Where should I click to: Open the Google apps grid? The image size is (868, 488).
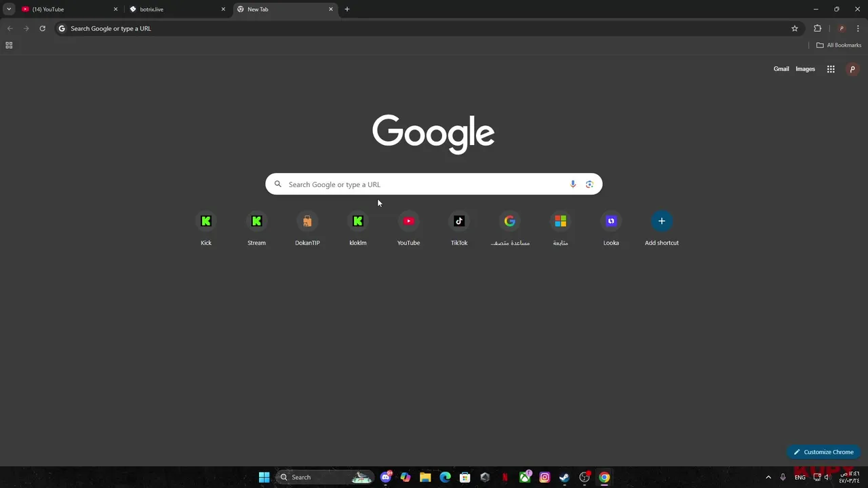point(831,69)
